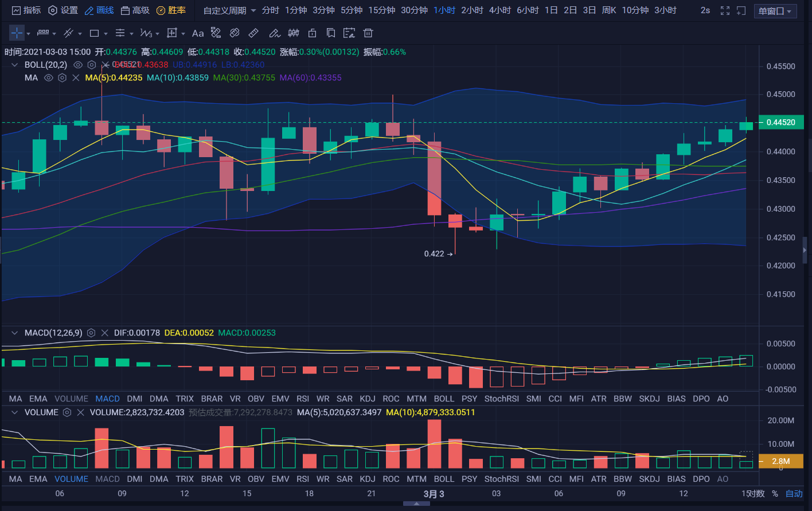Click the lock drawings icon

point(312,33)
